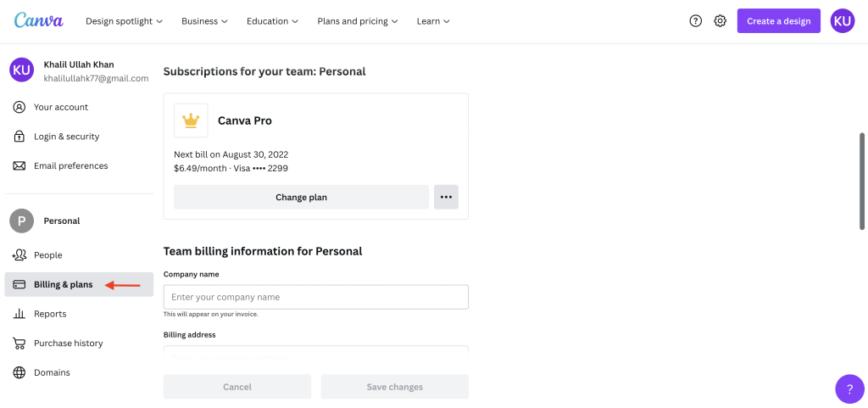
Task: Click the Create a design button
Action: 778,21
